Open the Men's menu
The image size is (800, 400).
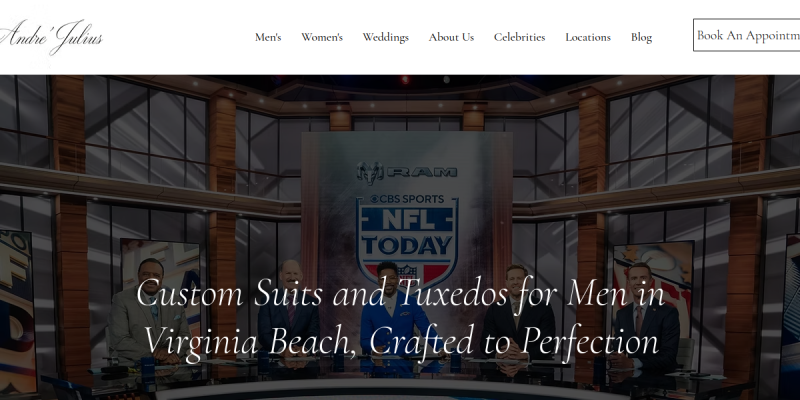pos(268,37)
